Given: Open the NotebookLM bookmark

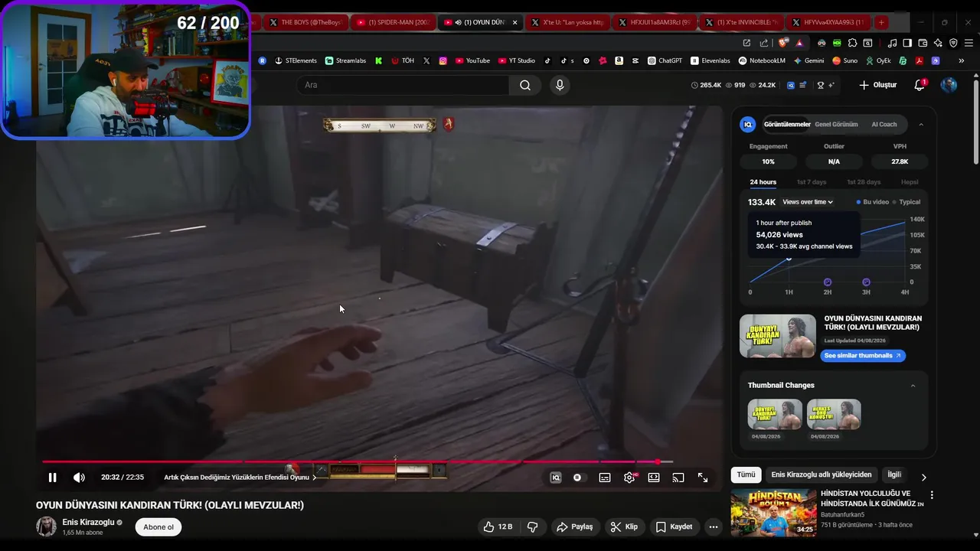Looking at the screenshot, I should (762, 60).
